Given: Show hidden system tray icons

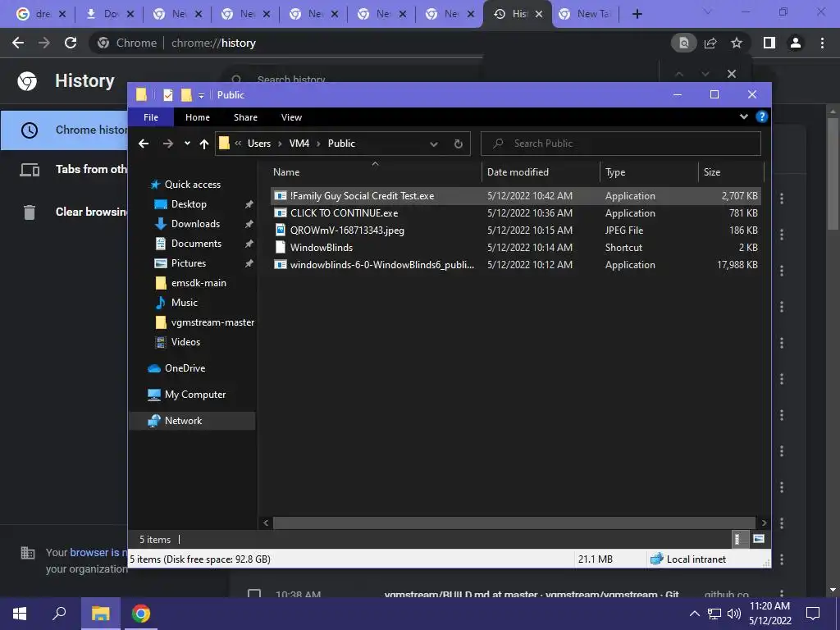Looking at the screenshot, I should pyautogui.click(x=694, y=614).
